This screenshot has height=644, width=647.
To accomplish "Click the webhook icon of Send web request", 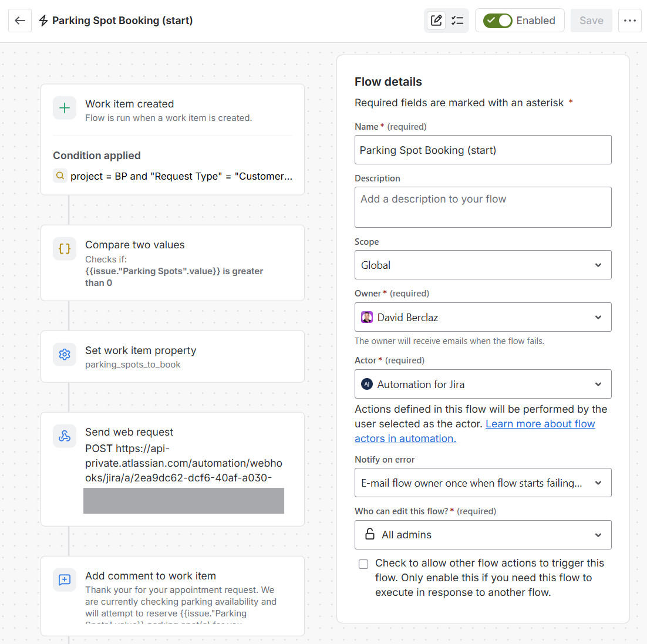I will click(x=65, y=436).
